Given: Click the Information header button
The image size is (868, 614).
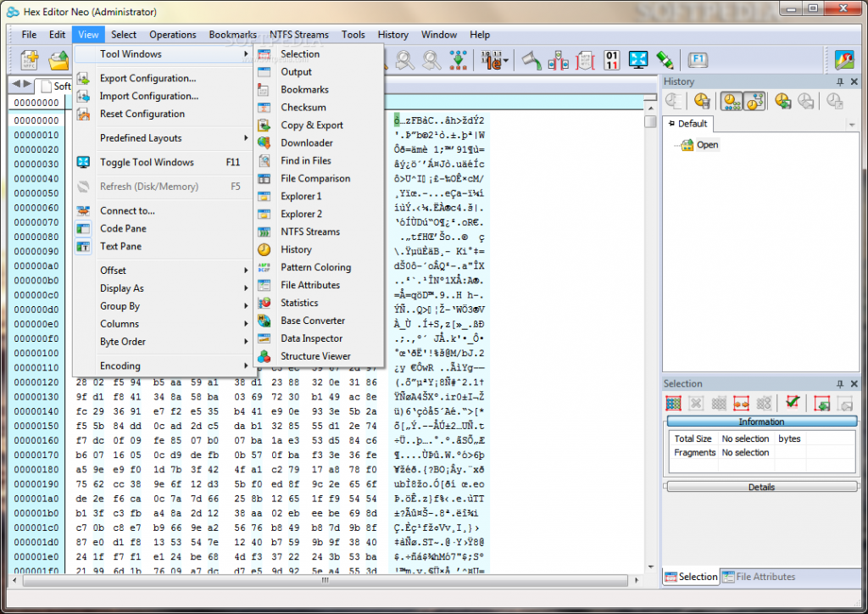Looking at the screenshot, I should click(760, 421).
